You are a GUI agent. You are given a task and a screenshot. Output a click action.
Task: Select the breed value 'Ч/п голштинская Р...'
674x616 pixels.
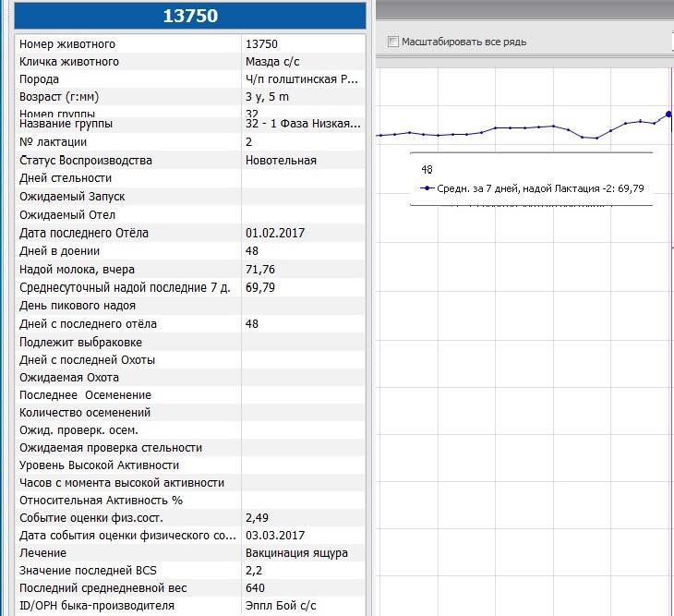tap(302, 79)
